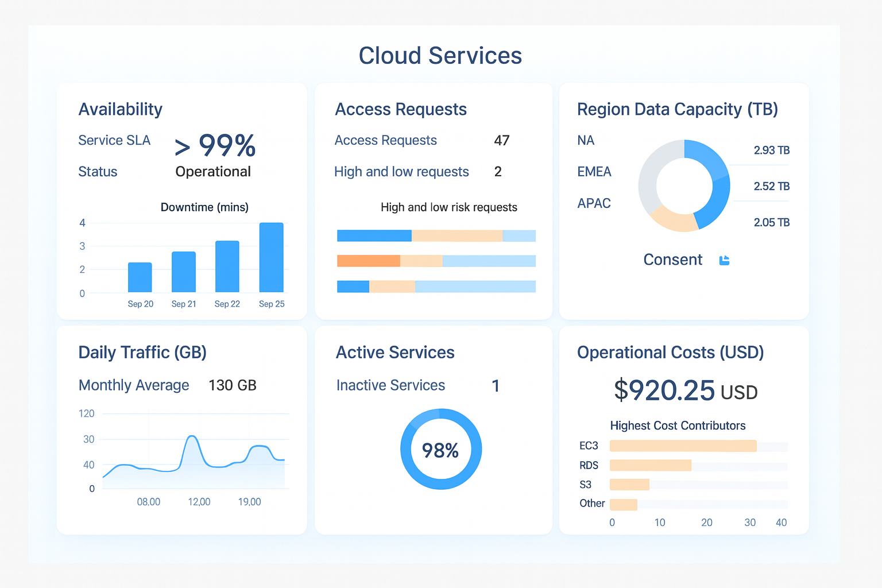Click the Daily Traffic (GB) heading
Screen dimensions: 882x588
point(142,353)
